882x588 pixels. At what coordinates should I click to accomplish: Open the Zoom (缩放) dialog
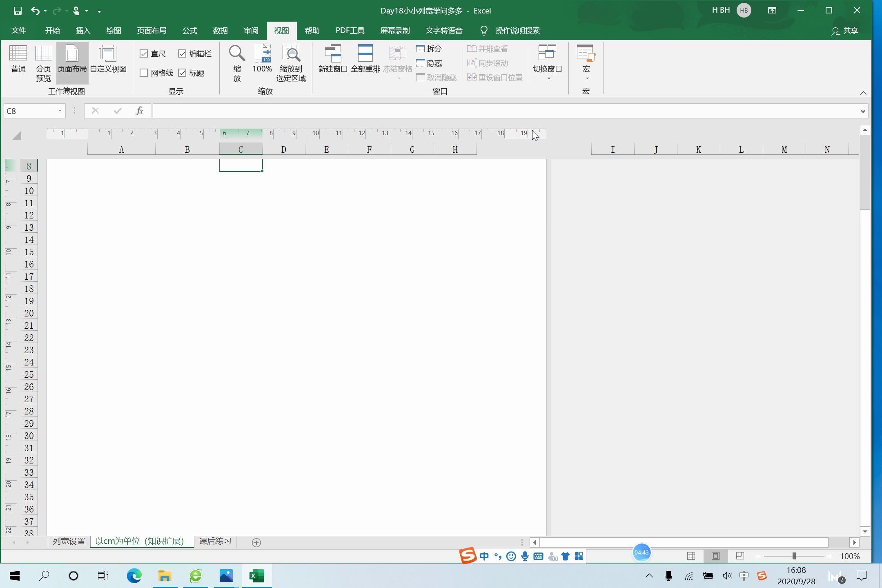click(237, 63)
